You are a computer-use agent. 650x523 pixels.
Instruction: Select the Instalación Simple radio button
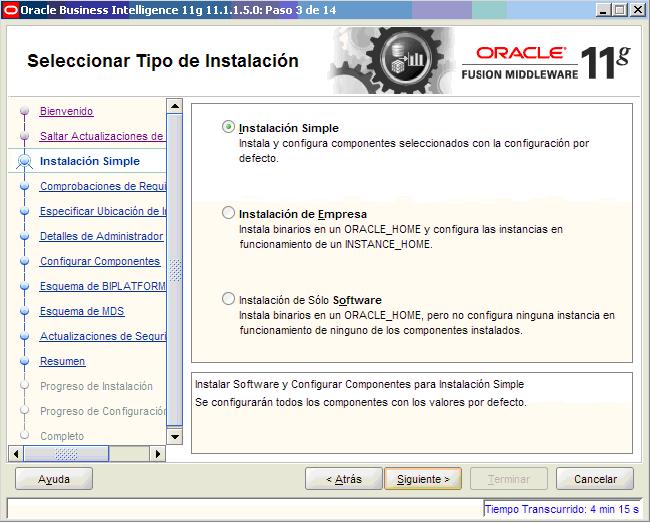228,127
